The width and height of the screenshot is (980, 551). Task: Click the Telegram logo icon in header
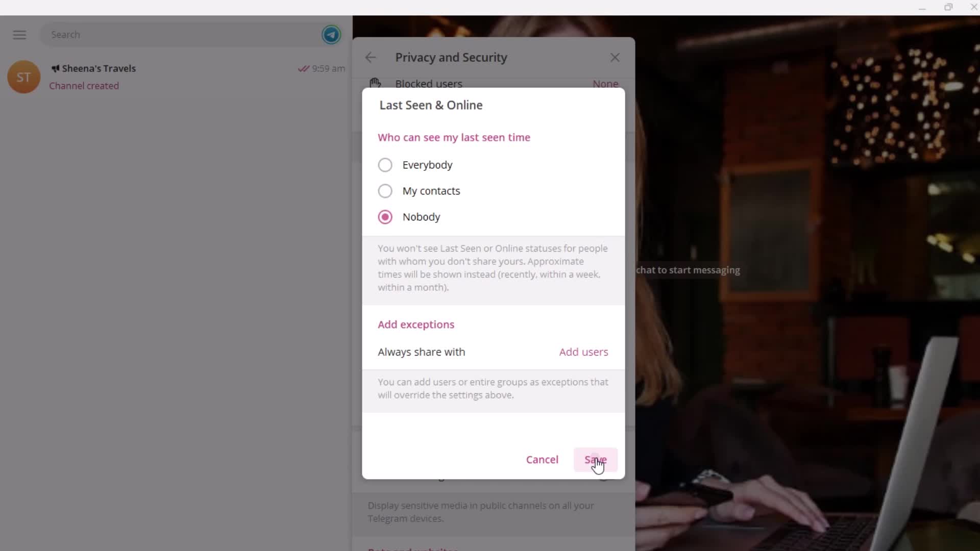click(x=331, y=34)
